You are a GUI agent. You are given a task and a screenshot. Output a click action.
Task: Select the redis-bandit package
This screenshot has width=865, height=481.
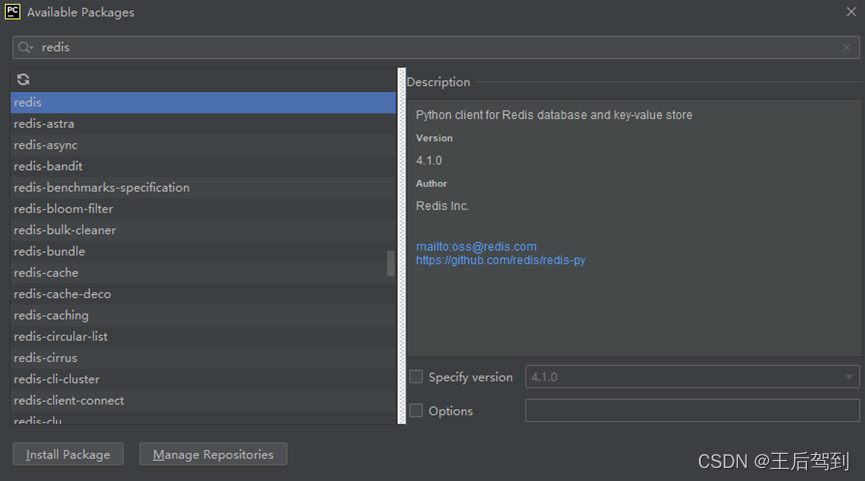tap(203, 166)
